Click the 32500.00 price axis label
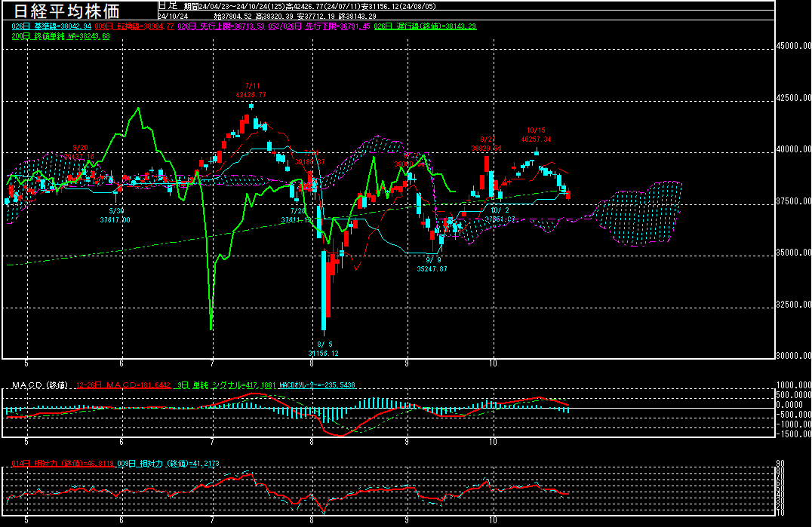The image size is (812, 527). (x=793, y=304)
